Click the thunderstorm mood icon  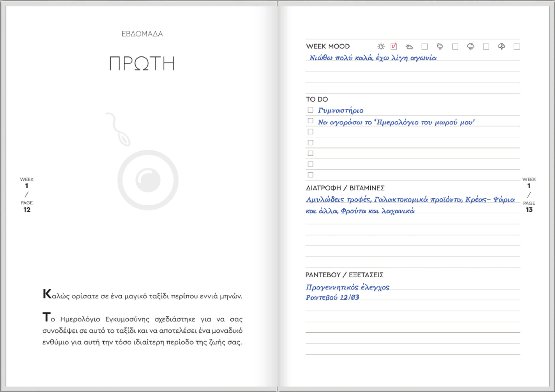point(501,46)
